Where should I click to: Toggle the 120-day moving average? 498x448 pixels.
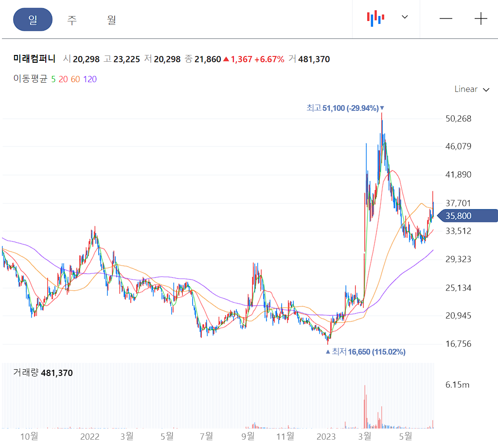pyautogui.click(x=89, y=78)
